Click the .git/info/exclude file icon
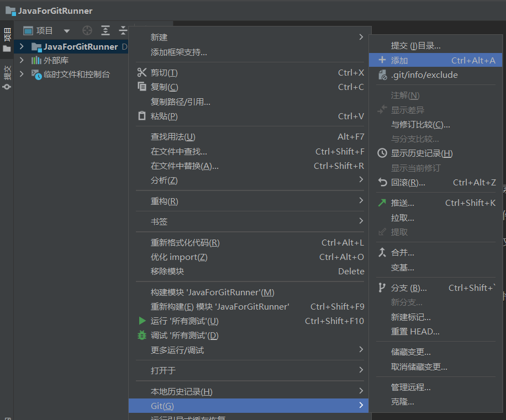The width and height of the screenshot is (506, 420). [382, 75]
